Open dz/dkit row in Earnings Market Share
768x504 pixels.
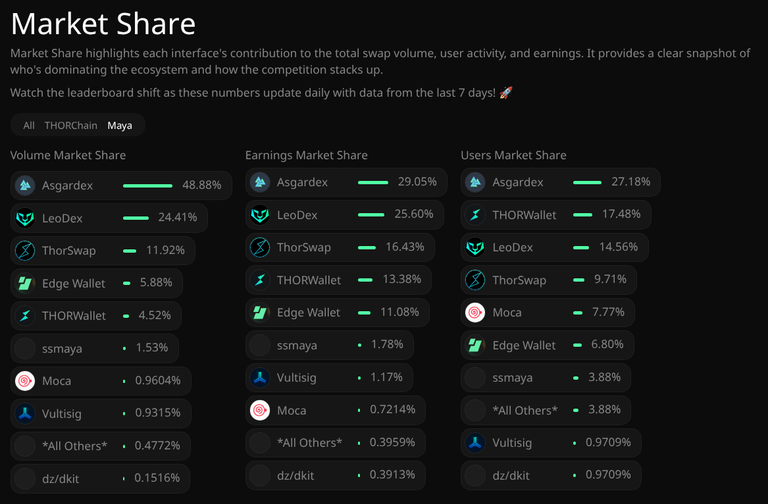click(x=336, y=475)
